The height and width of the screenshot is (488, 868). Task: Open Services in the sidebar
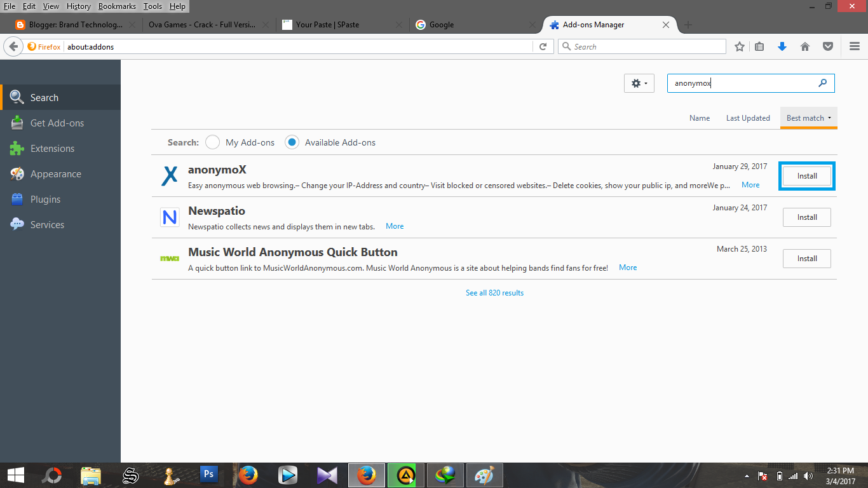click(x=60, y=225)
